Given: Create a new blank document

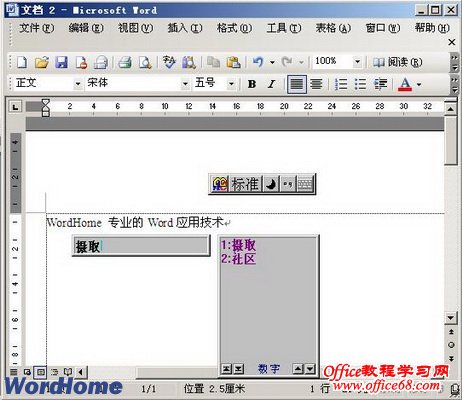Looking at the screenshot, I should click(x=22, y=62).
